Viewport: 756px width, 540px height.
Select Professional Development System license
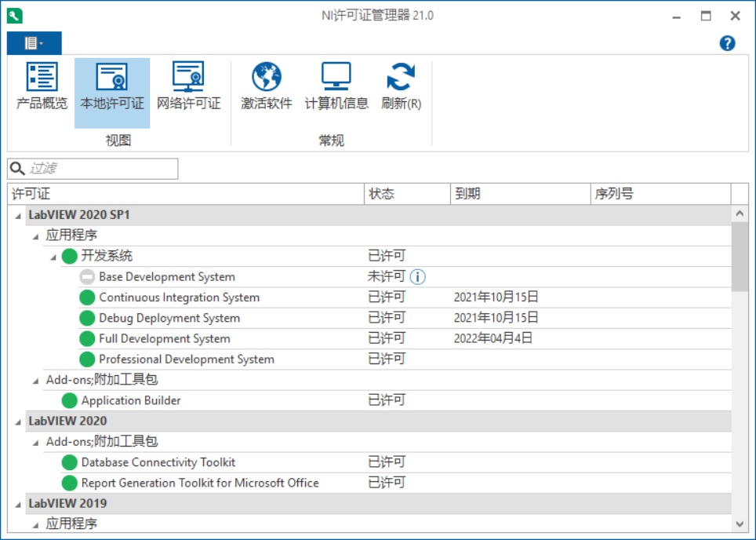(x=405, y=359)
